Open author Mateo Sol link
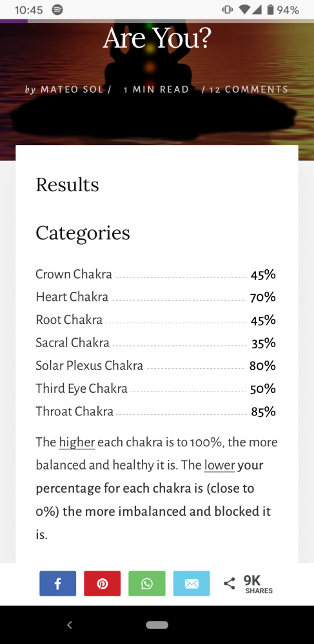Viewport: 314px width, 644px height. (x=72, y=90)
